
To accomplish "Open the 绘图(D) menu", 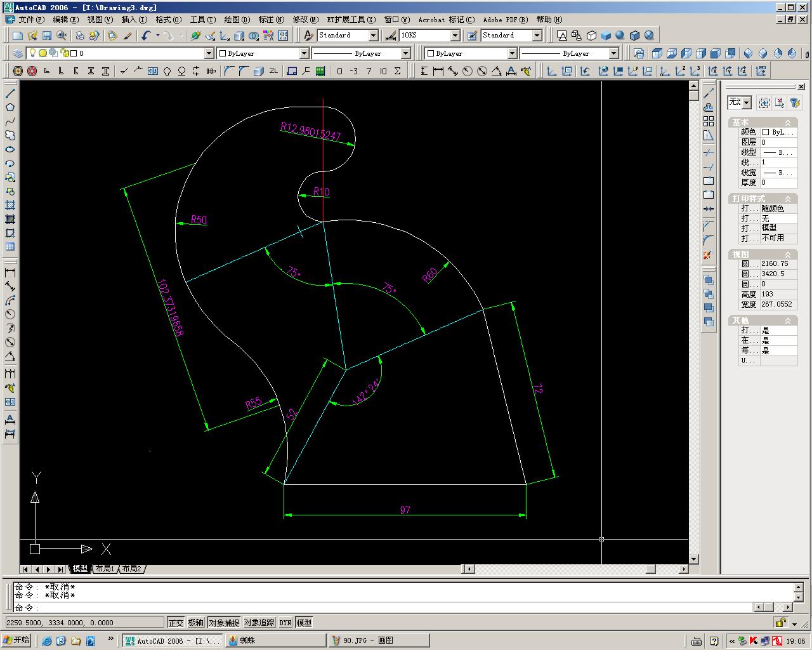I will [x=237, y=20].
